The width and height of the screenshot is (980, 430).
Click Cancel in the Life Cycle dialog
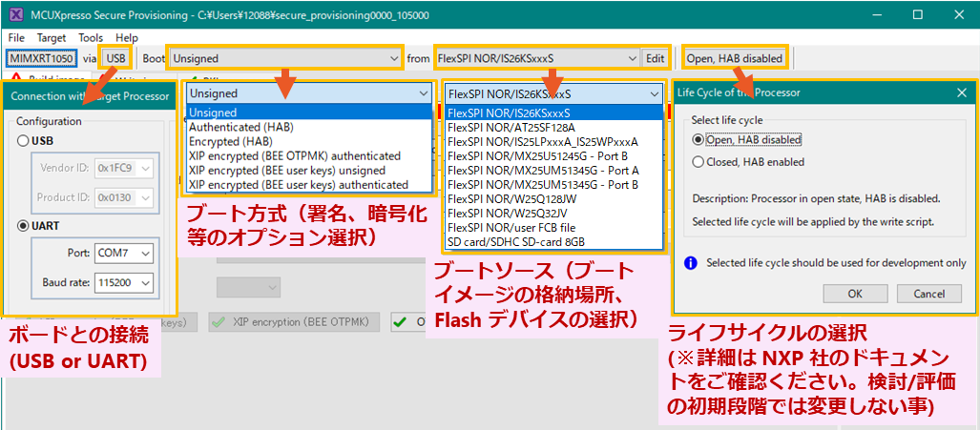tap(923, 294)
